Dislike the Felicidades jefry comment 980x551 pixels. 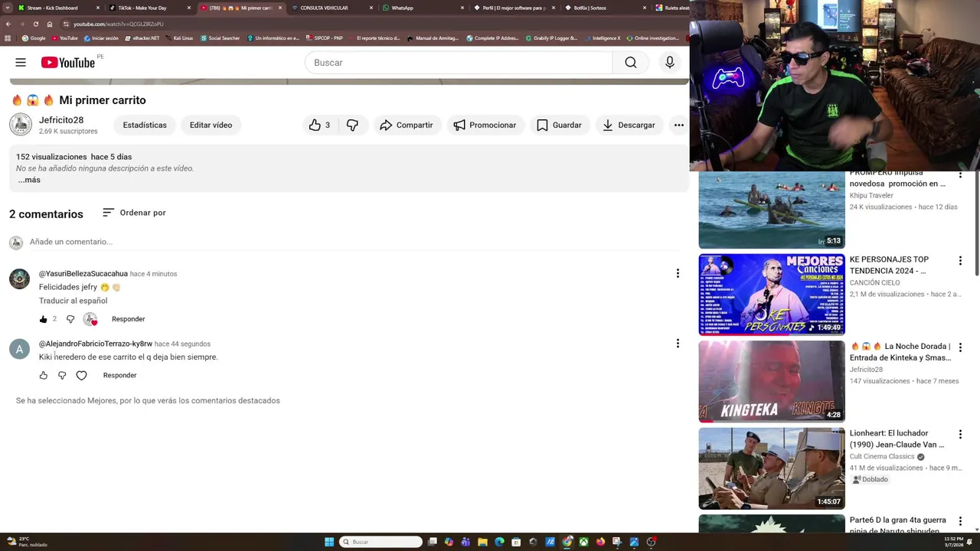70,319
